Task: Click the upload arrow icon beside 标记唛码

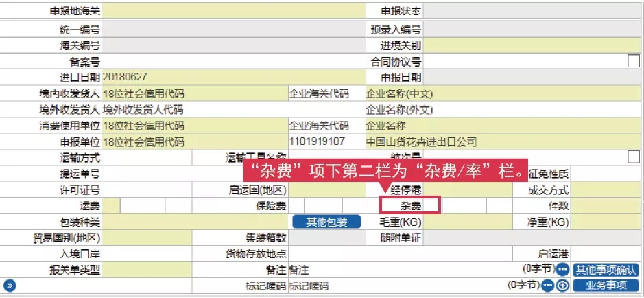Action: tap(562, 285)
